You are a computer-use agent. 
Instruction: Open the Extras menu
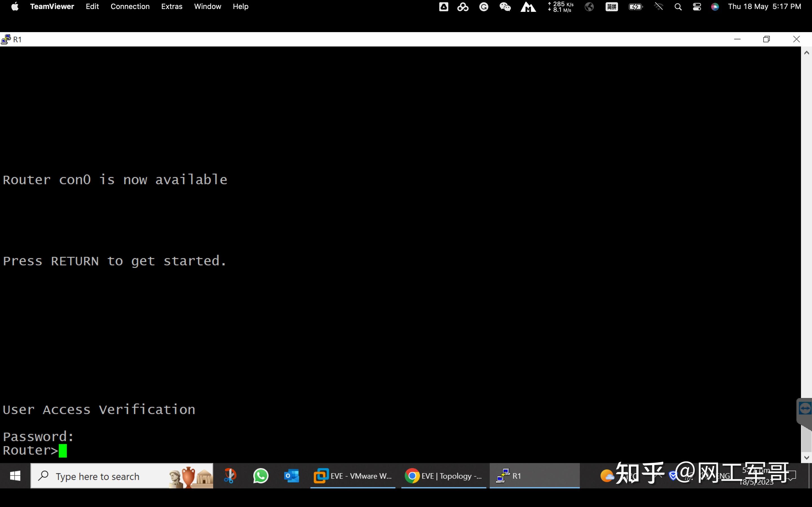pyautogui.click(x=171, y=7)
